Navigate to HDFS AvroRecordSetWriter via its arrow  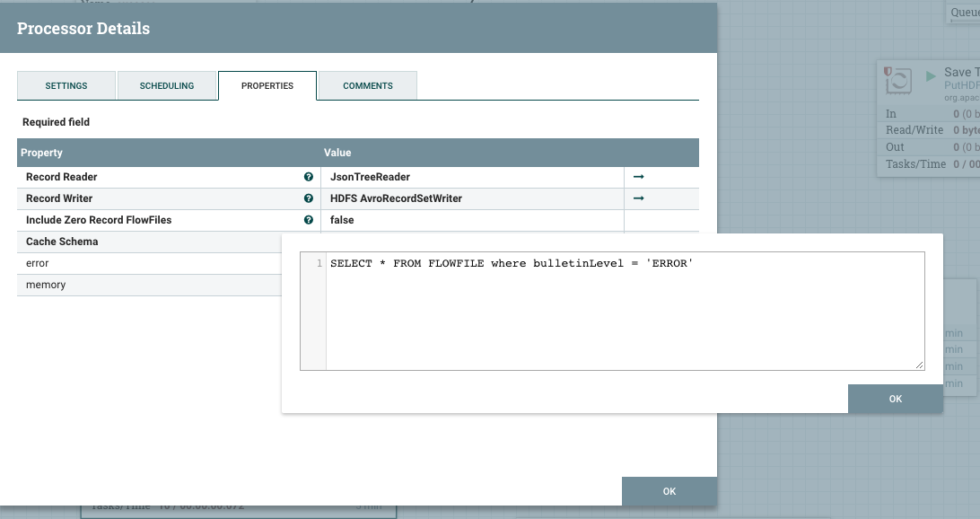(x=638, y=198)
